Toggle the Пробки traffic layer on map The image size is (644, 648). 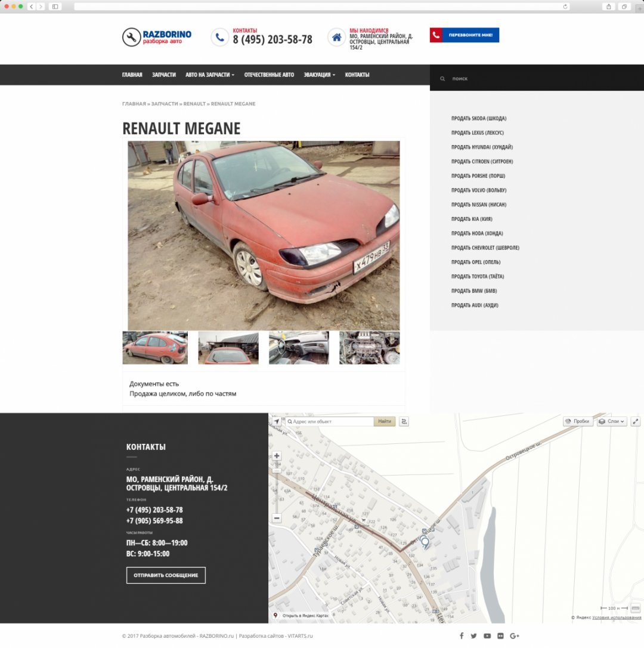click(577, 421)
